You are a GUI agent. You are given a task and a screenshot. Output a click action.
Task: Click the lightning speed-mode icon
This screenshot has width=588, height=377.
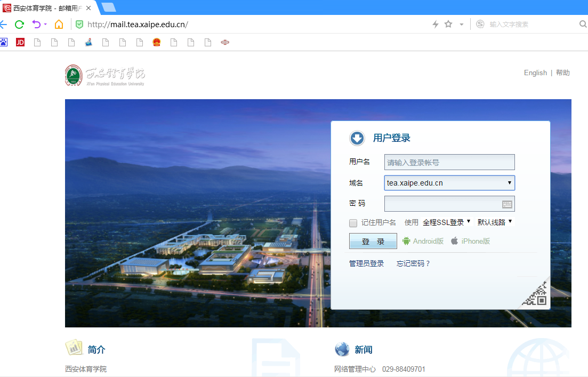pyautogui.click(x=435, y=24)
